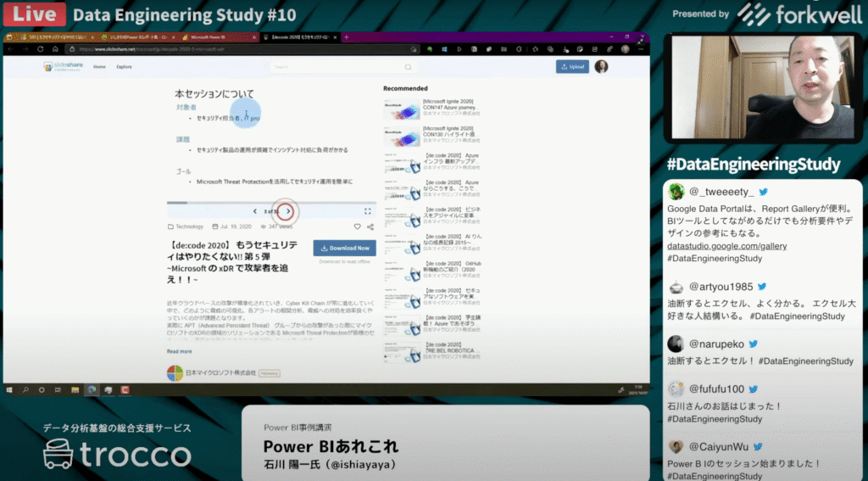Click the Download Now button
Image resolution: width=868 pixels, height=481 pixels.
[344, 248]
